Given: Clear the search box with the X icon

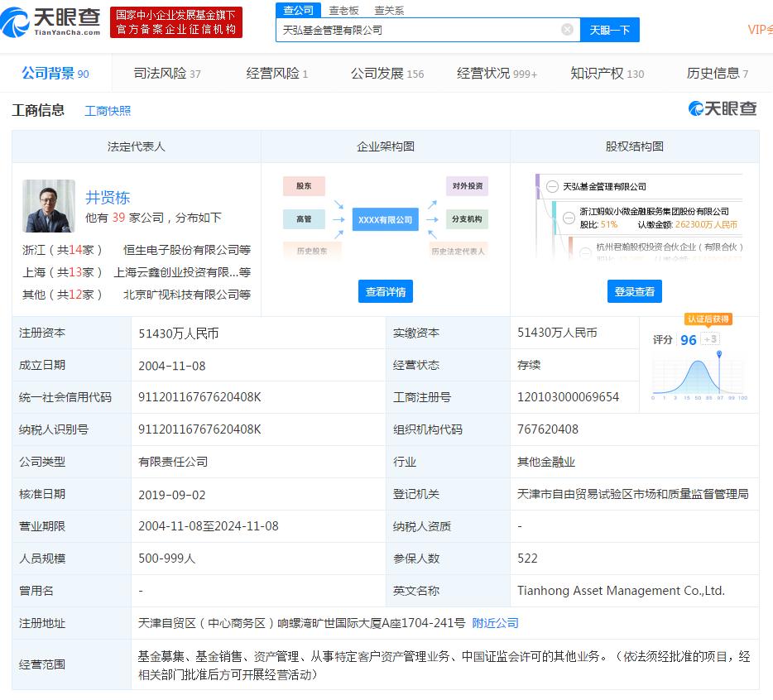Looking at the screenshot, I should pos(567,30).
